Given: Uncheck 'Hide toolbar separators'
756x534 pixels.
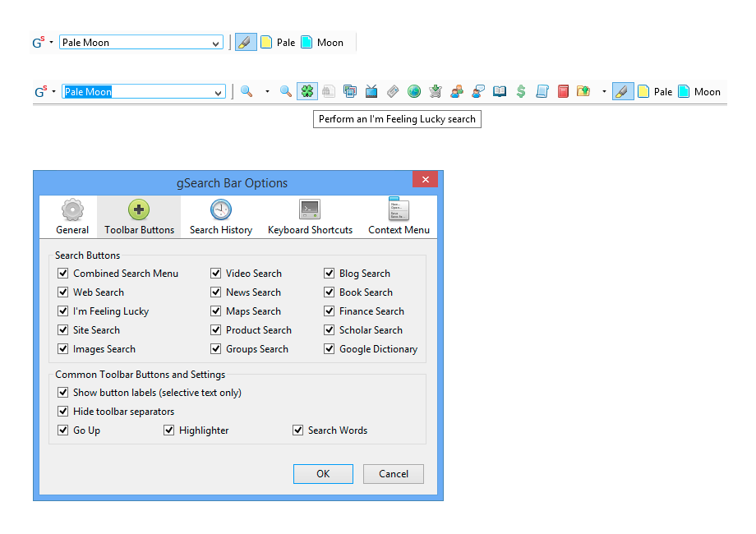Looking at the screenshot, I should click(62, 411).
